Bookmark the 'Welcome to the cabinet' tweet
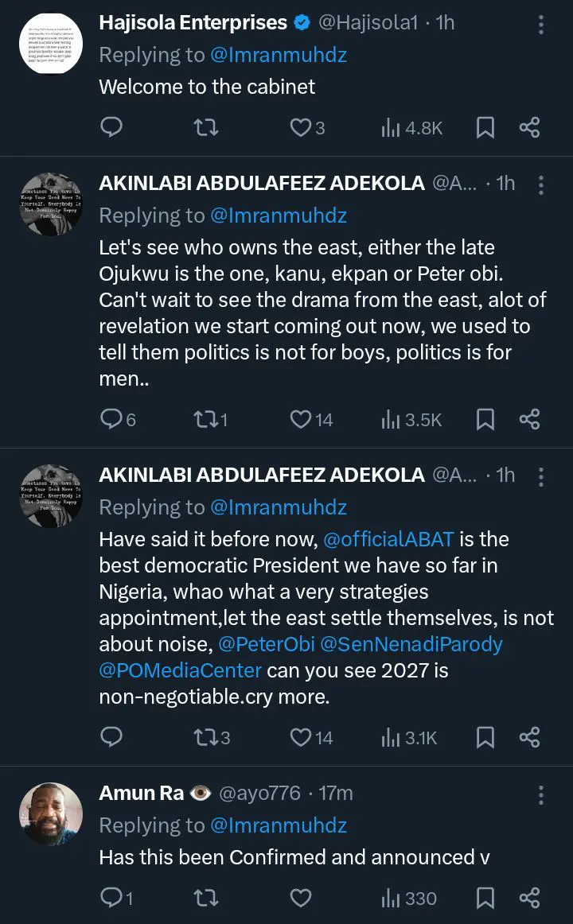 coord(485,127)
